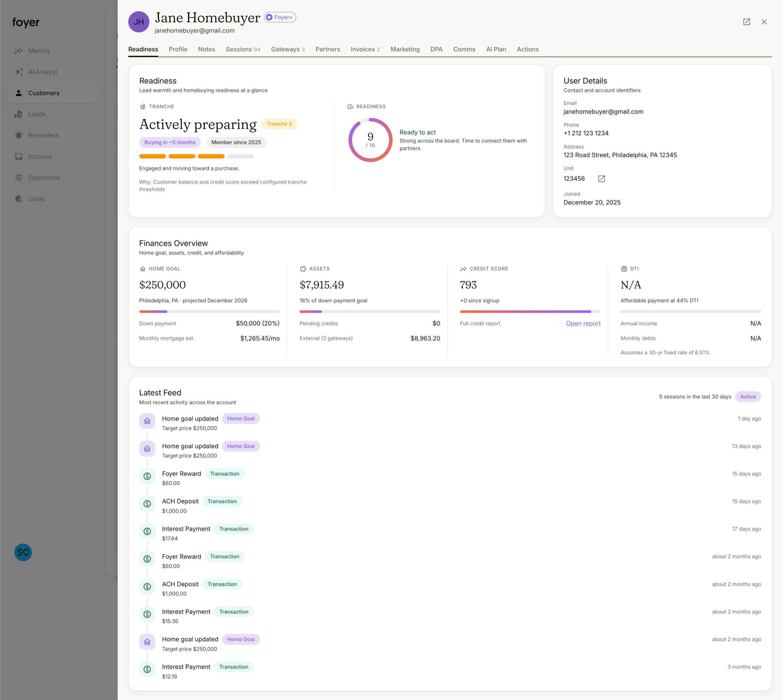The width and height of the screenshot is (783, 700).
Task: Click the $7,915.49 assets value
Action: click(x=322, y=285)
